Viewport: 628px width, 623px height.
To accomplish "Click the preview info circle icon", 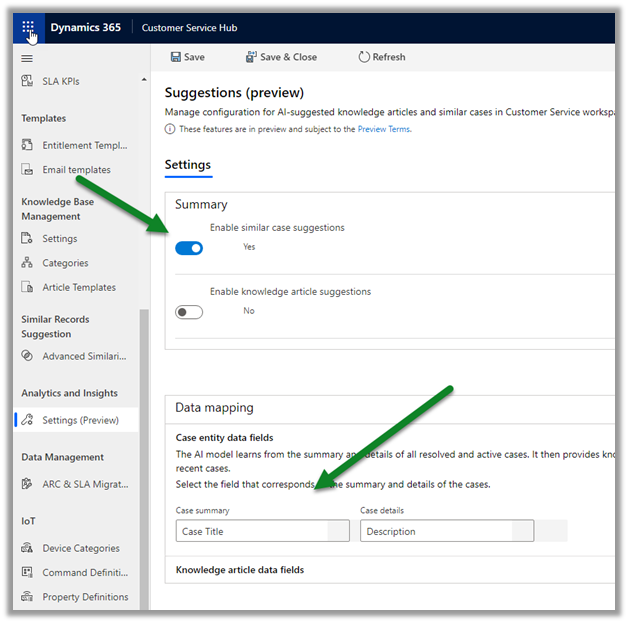I will tap(170, 129).
